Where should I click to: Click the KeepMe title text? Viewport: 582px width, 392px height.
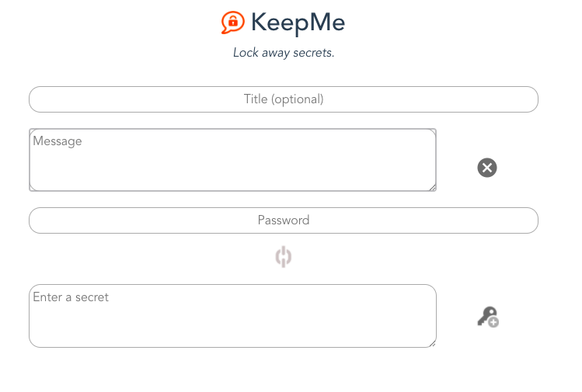(298, 23)
